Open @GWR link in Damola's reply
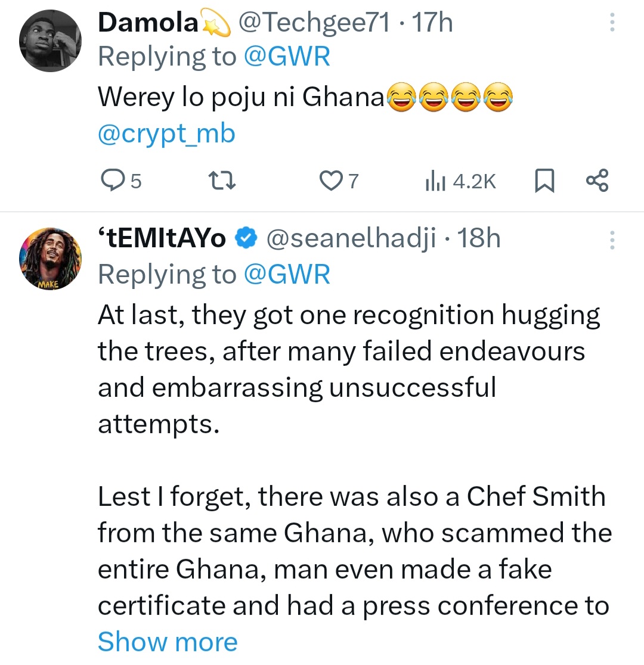This screenshot has height=665, width=644. click(x=287, y=57)
